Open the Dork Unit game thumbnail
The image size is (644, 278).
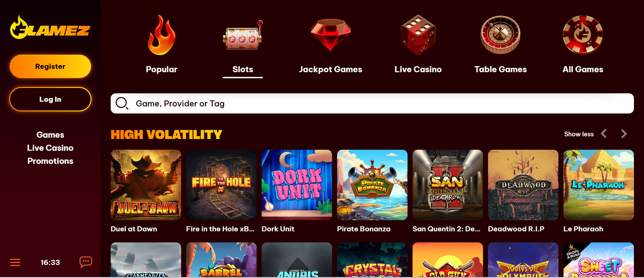pos(297,185)
